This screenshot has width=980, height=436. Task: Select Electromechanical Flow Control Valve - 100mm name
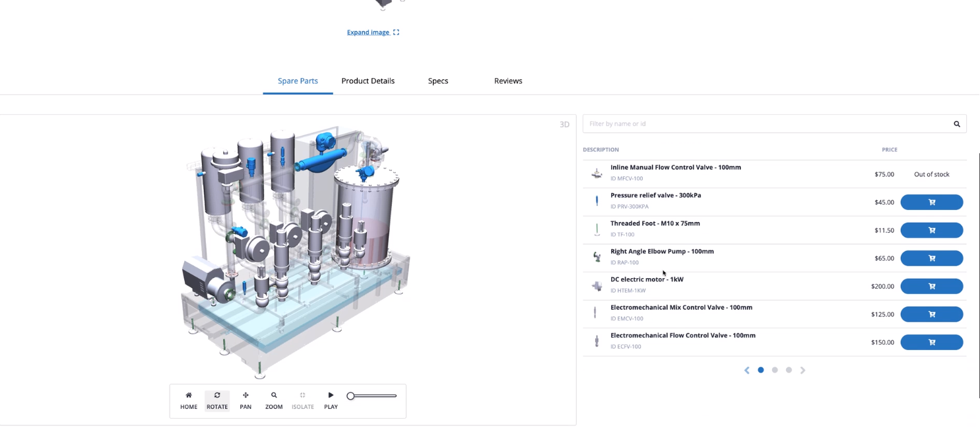(x=683, y=335)
